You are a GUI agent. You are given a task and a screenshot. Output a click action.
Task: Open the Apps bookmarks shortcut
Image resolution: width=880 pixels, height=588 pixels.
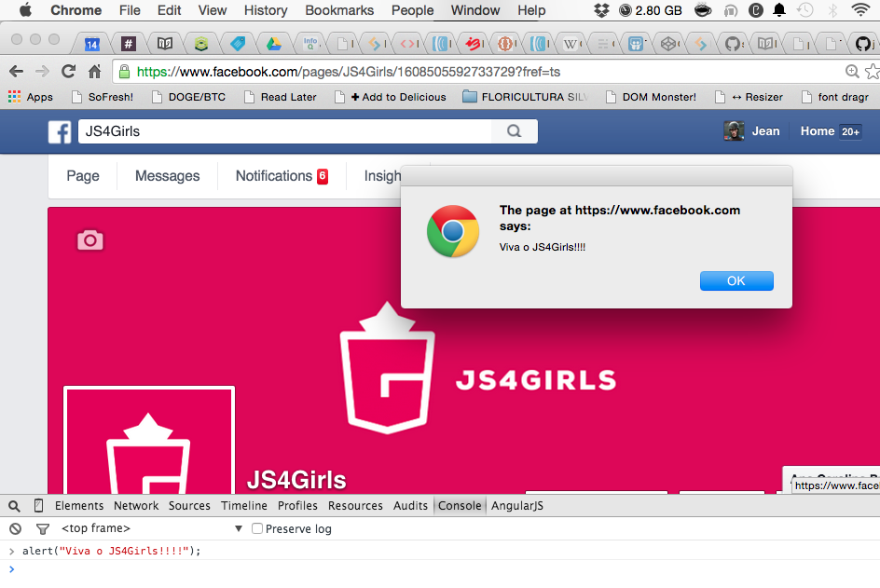31,97
